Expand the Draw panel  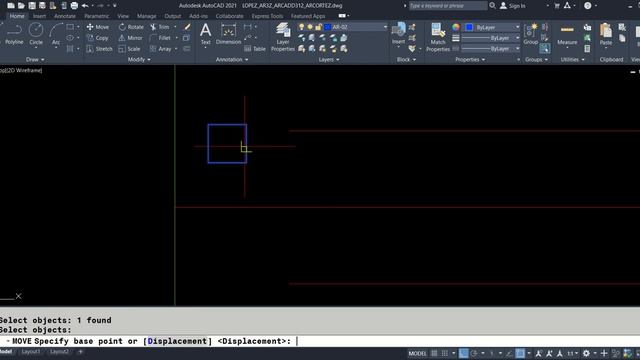[35, 60]
